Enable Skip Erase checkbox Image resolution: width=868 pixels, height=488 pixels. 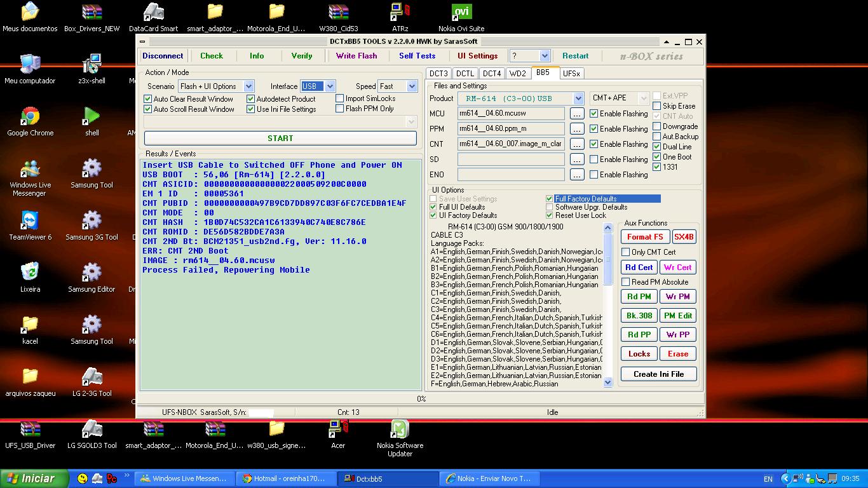[x=657, y=106]
